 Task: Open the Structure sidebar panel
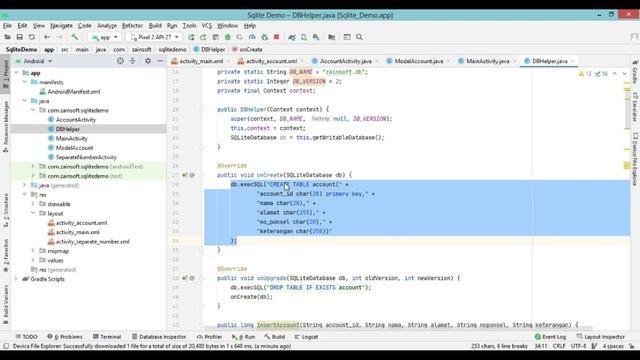pyautogui.click(x=6, y=210)
